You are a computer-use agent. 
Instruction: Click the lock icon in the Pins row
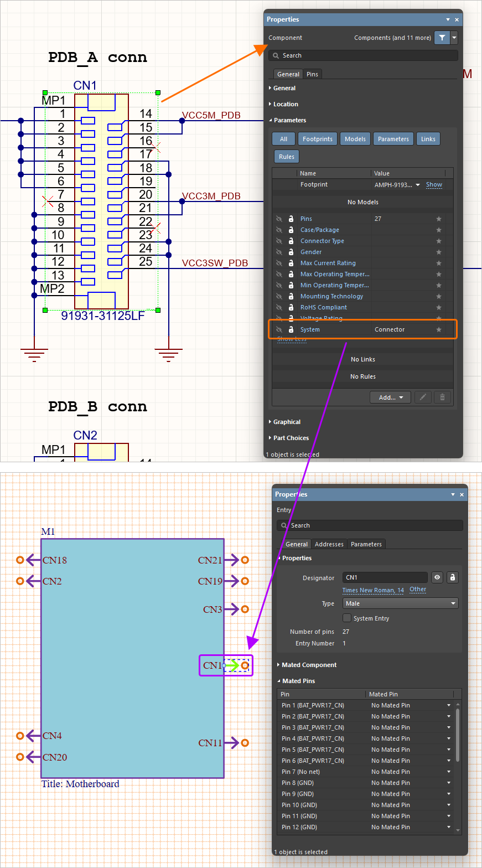(291, 219)
